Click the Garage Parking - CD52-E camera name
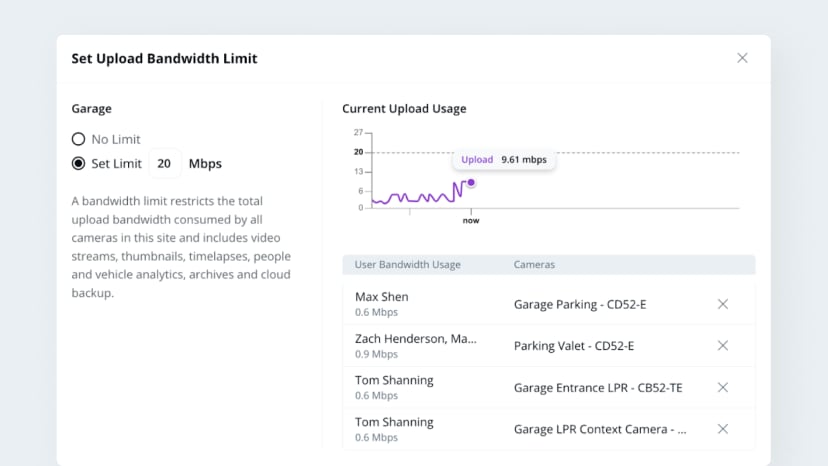This screenshot has width=828, height=466. [580, 304]
